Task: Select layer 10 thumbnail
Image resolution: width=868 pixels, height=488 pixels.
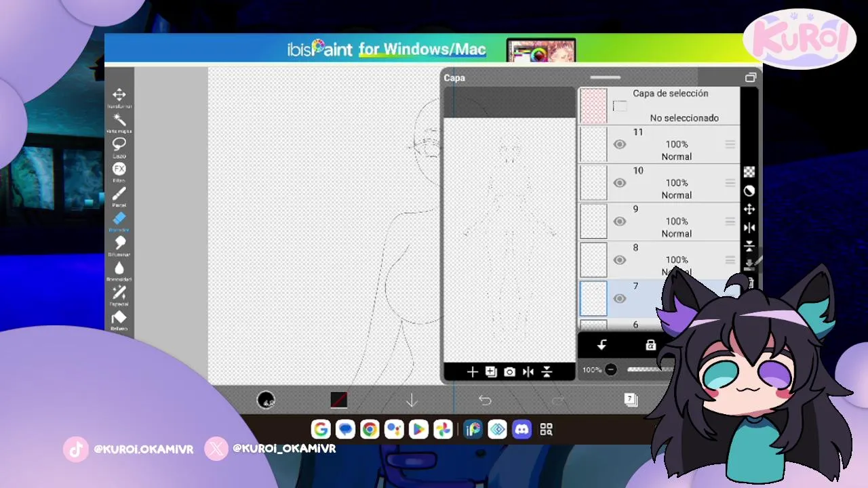Action: (593, 183)
